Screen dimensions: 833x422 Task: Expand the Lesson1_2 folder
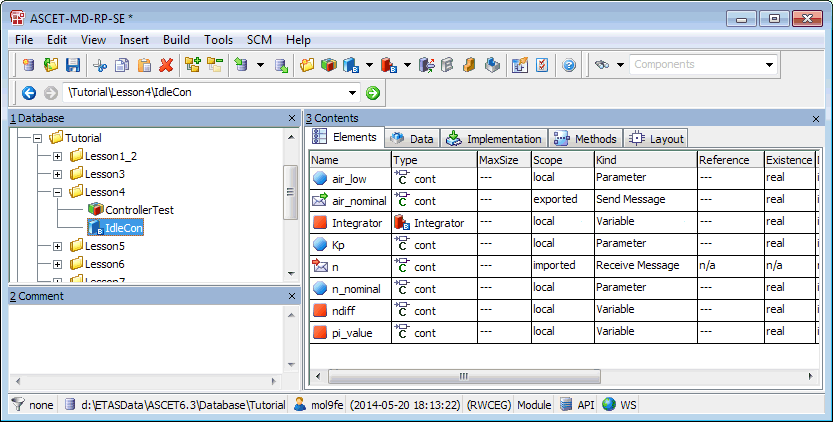click(57, 156)
